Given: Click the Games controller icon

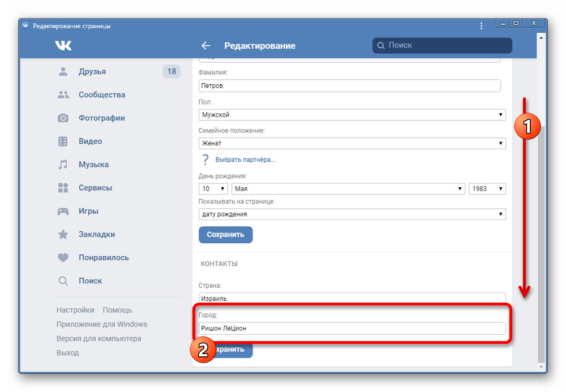Looking at the screenshot, I should point(63,212).
